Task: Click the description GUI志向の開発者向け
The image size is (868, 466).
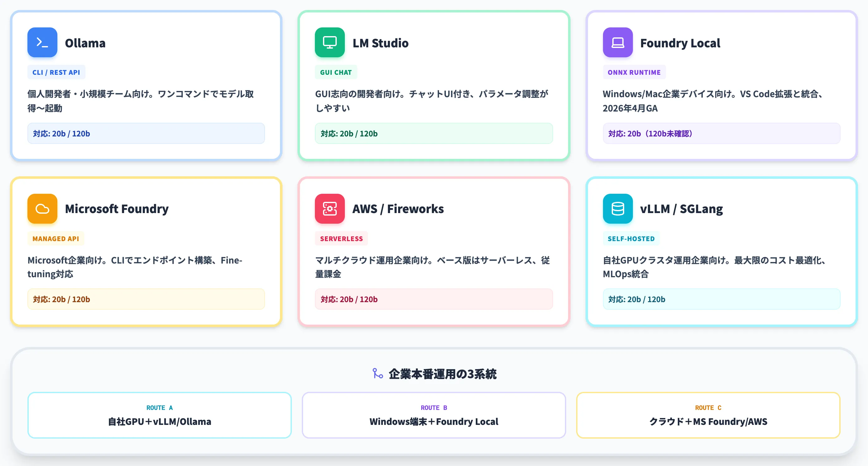Action: point(432,101)
